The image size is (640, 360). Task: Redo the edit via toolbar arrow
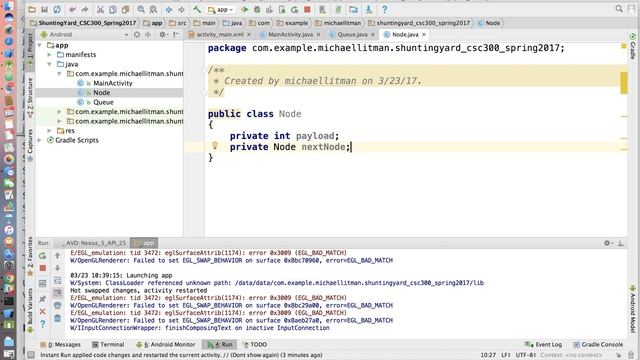click(x=84, y=9)
